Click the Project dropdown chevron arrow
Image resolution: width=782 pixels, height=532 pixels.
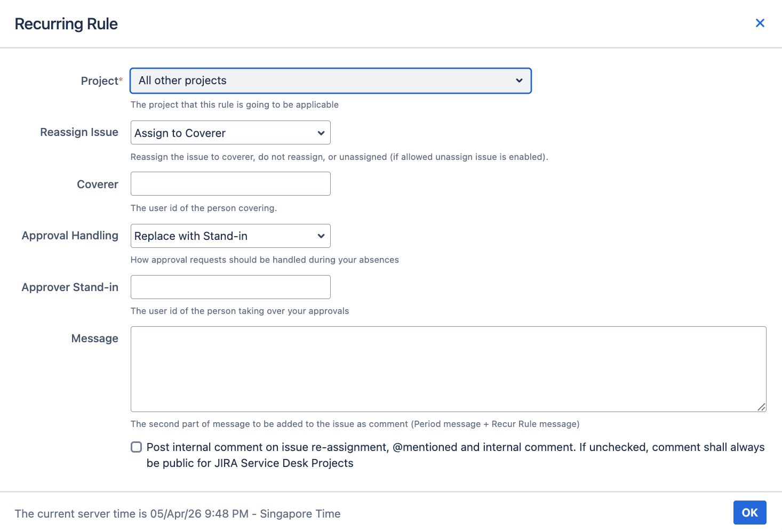tap(519, 80)
